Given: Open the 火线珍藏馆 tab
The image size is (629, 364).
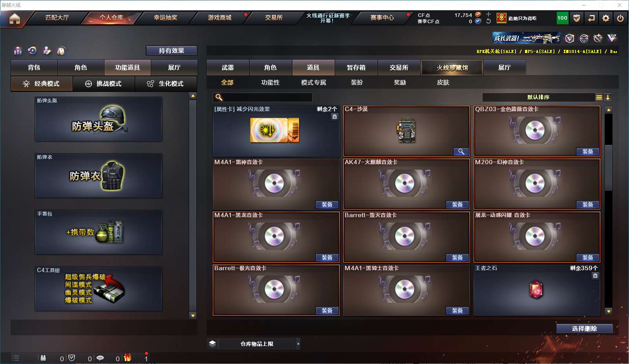Looking at the screenshot, I should [452, 68].
